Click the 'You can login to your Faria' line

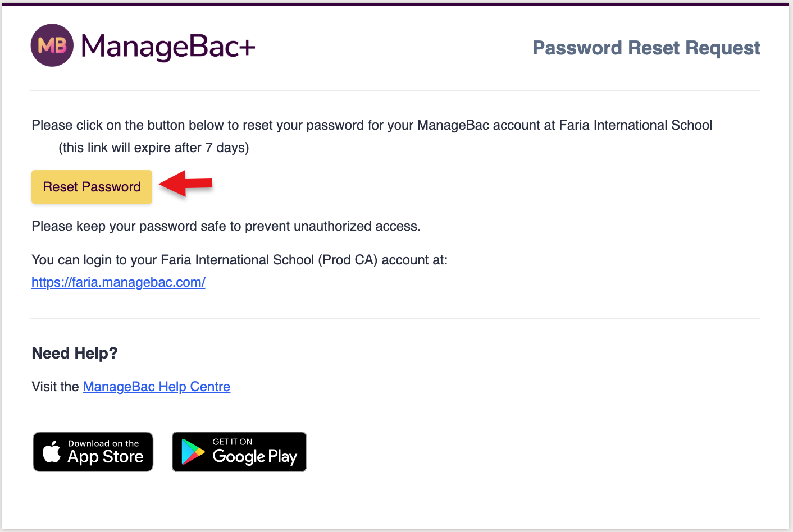pos(239,260)
